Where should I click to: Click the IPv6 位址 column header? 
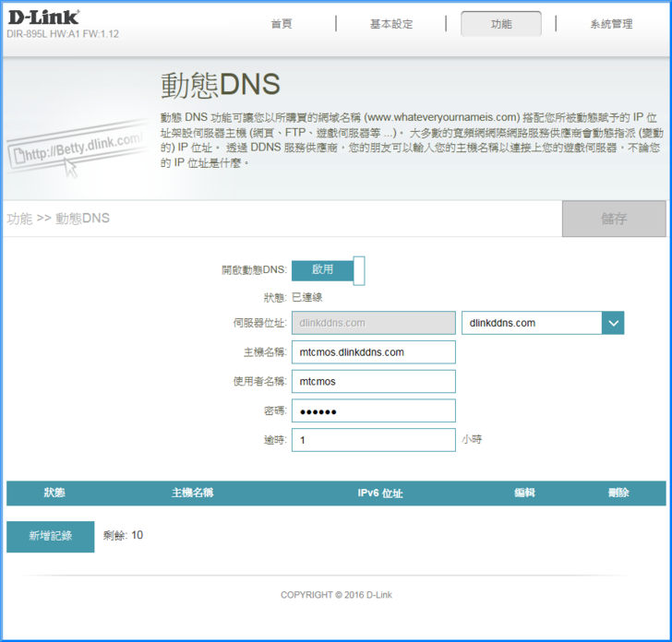(380, 493)
